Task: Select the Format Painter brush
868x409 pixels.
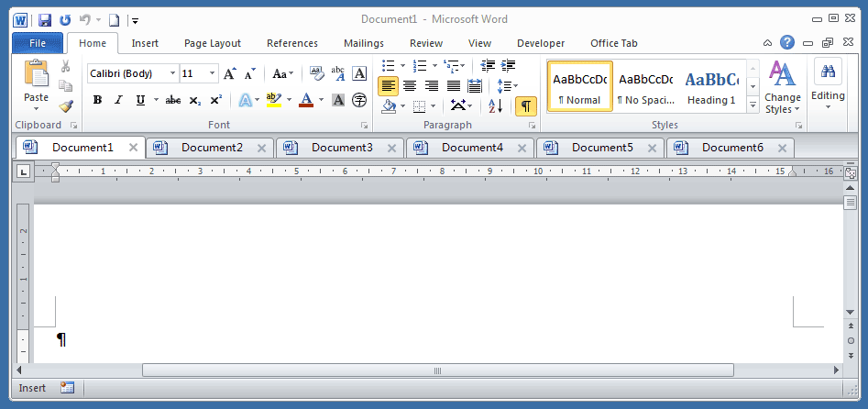Action: click(x=66, y=105)
